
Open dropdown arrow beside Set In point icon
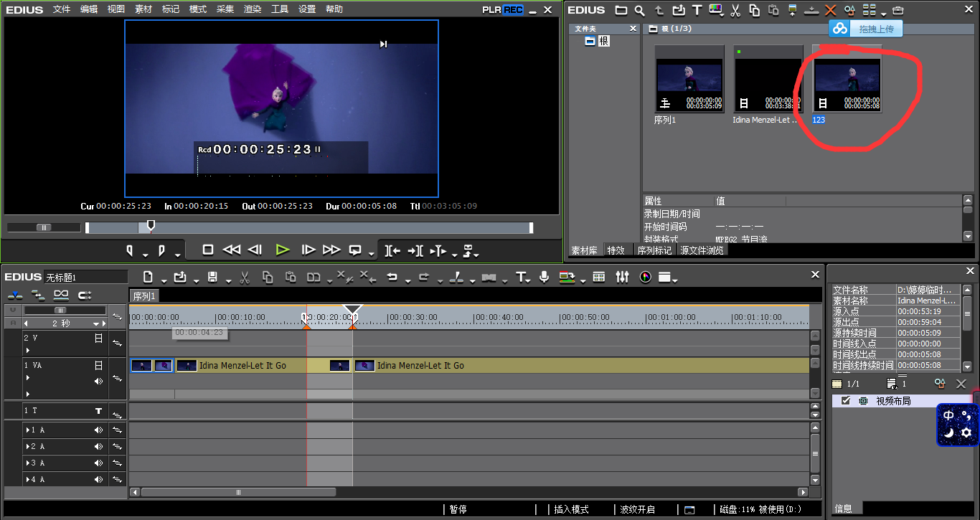(145, 254)
